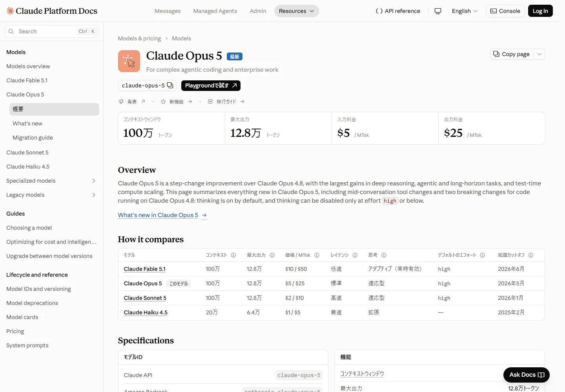This screenshot has width=565, height=392.
Task: Open the Resources dropdown menu
Action: [x=297, y=11]
